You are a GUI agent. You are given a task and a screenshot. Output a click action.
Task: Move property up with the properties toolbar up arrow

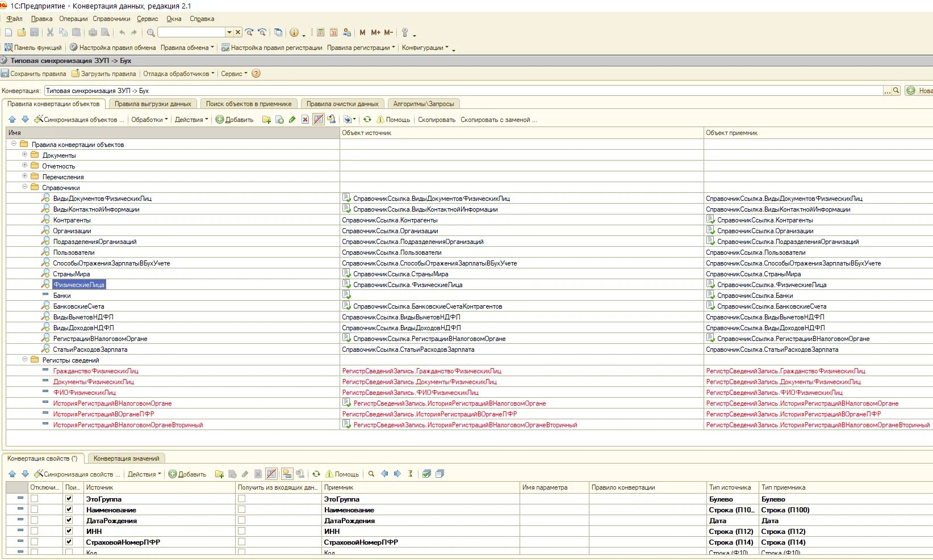(12, 474)
